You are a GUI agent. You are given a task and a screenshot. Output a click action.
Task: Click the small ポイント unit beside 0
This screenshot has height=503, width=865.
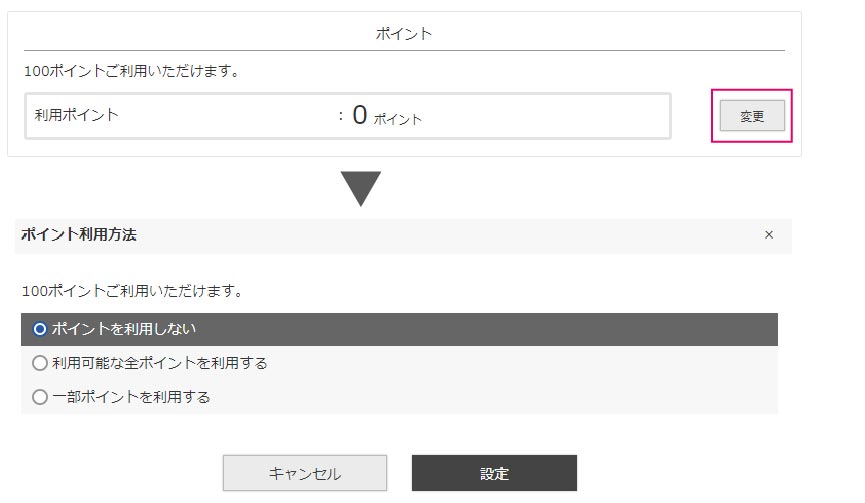(x=398, y=119)
